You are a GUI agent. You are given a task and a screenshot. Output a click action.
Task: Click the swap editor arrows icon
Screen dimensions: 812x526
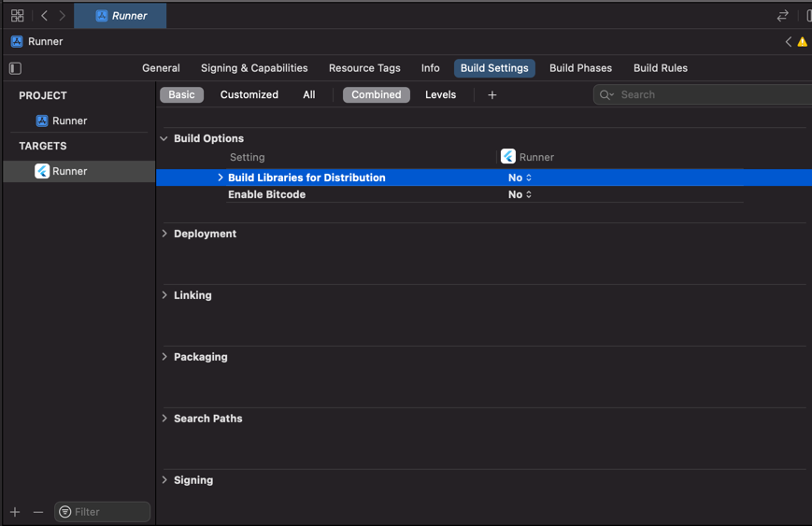pyautogui.click(x=782, y=16)
